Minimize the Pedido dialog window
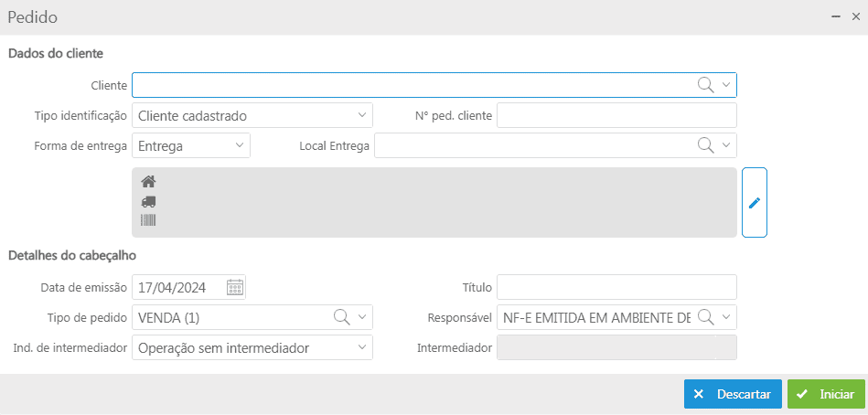868x415 pixels. [x=836, y=16]
